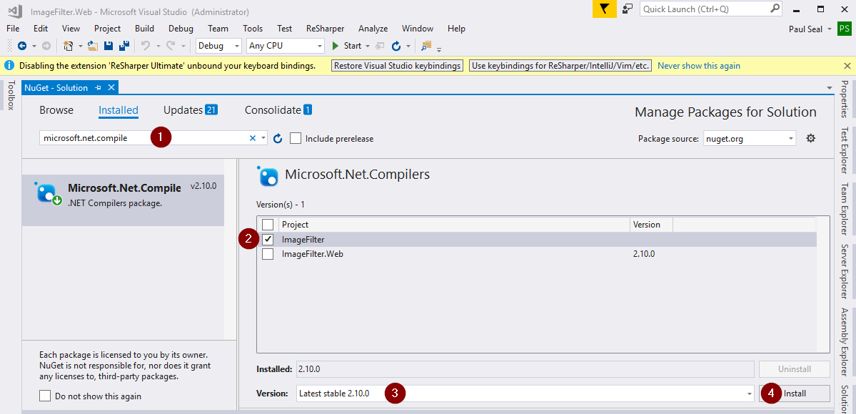The width and height of the screenshot is (856, 414).
Task: Click the Save All toolbar icon
Action: 123,46
